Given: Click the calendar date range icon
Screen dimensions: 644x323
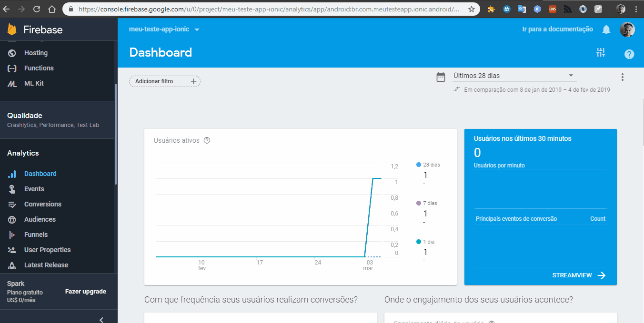Looking at the screenshot, I should point(441,77).
